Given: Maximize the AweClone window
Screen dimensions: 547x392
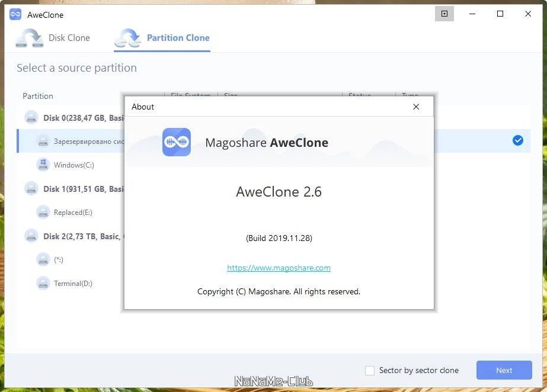Looking at the screenshot, I should (x=500, y=14).
